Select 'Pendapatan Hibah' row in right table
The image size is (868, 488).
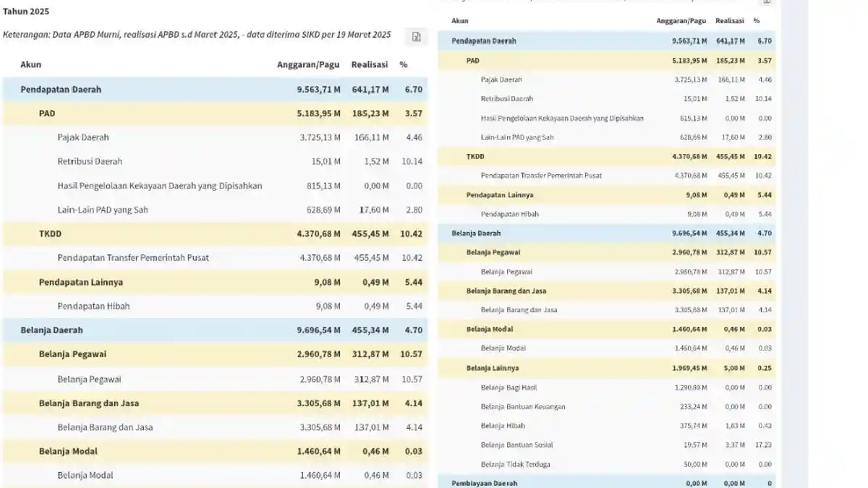[607, 214]
